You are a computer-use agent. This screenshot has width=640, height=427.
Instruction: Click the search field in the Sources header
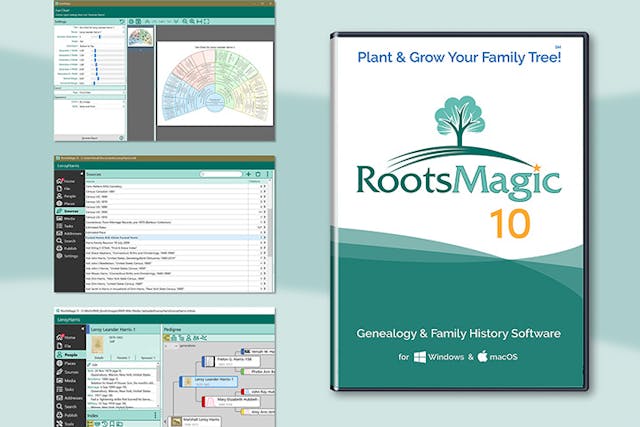pos(221,174)
